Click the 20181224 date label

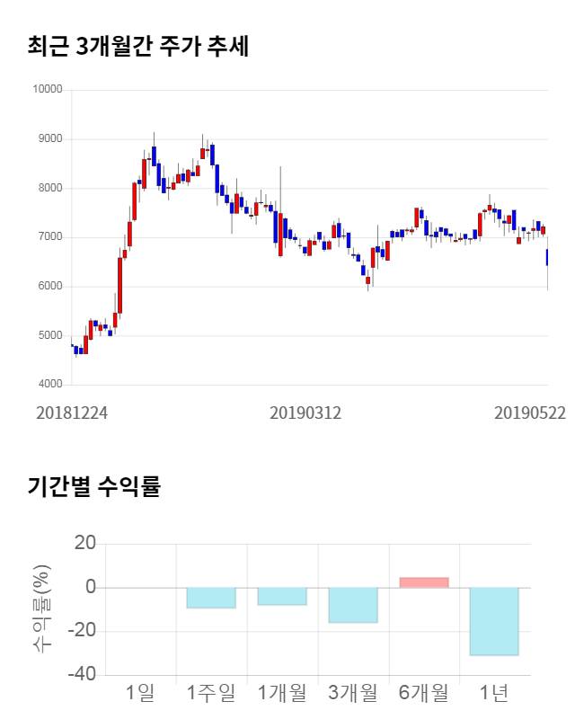(x=72, y=413)
